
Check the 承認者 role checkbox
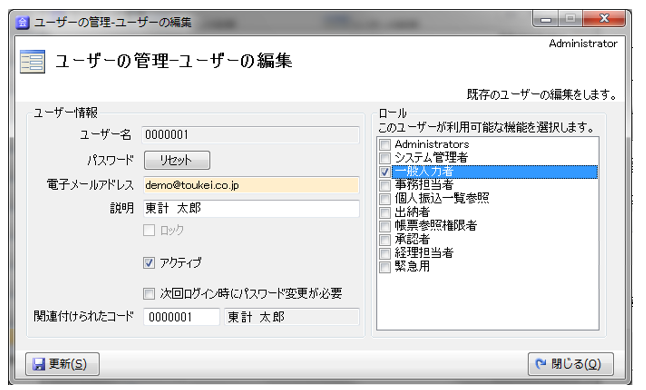[385, 240]
